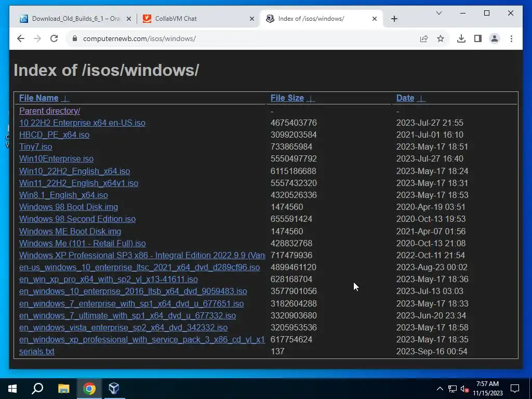Image resolution: width=532 pixels, height=399 pixels.
Task: Expand the tab search dropdown
Action: (438, 13)
